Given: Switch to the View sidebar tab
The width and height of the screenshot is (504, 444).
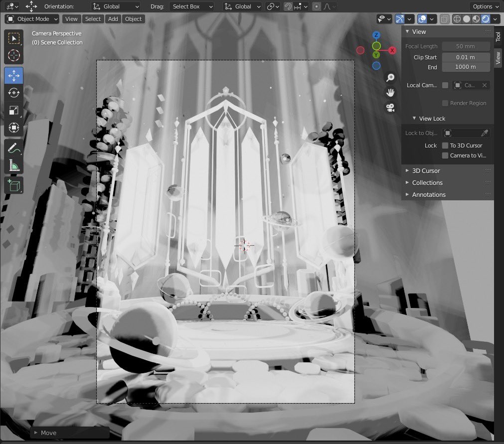Looking at the screenshot, I should 498,58.
